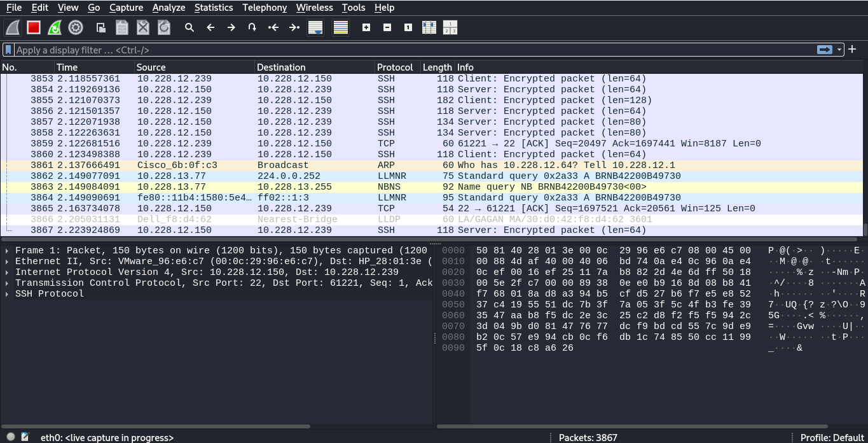Open the Telephony menu
Viewport: 868px width, 443px height.
(x=265, y=8)
